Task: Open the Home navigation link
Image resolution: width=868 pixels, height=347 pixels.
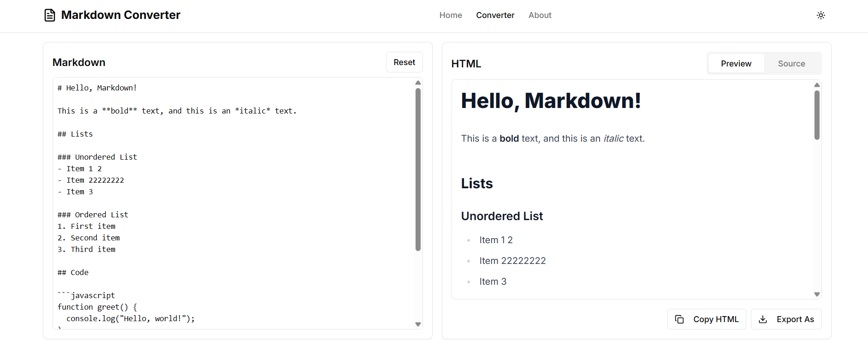Action: click(451, 15)
